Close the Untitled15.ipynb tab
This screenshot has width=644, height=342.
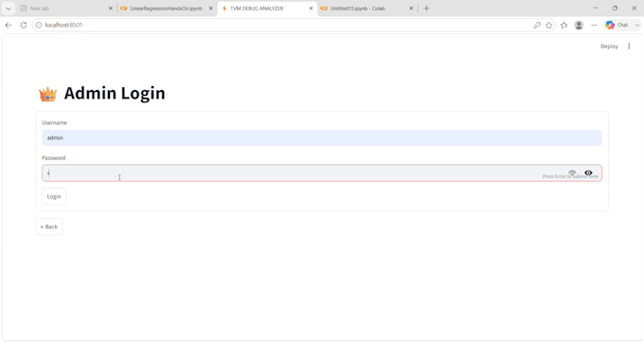411,9
